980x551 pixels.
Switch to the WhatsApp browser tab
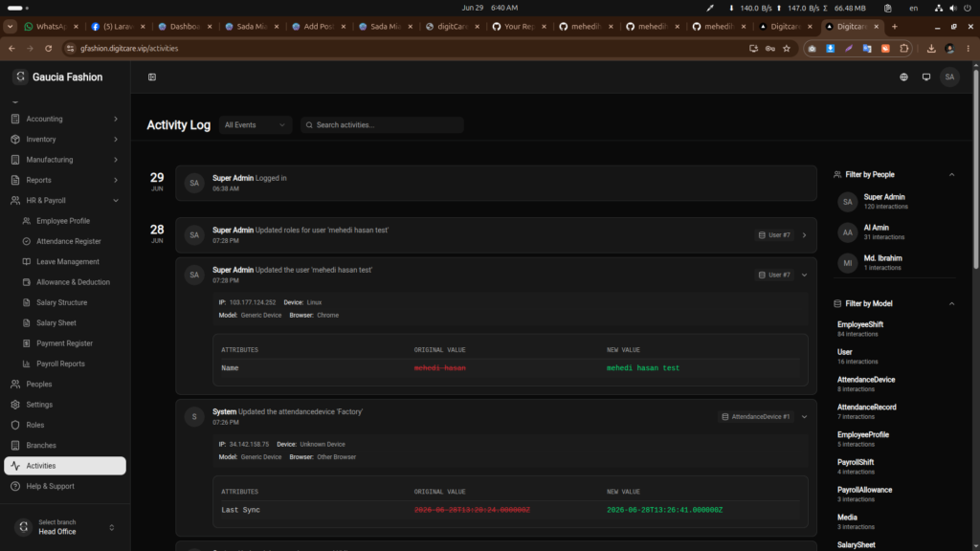(50, 26)
